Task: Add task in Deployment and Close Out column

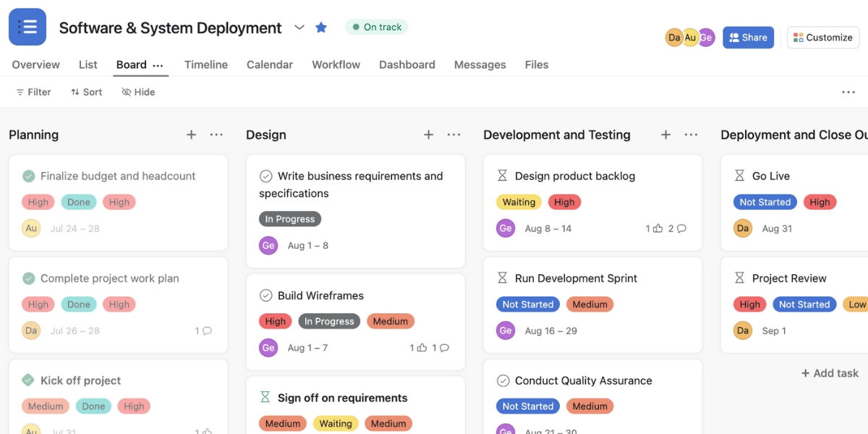Action: pyautogui.click(x=829, y=373)
